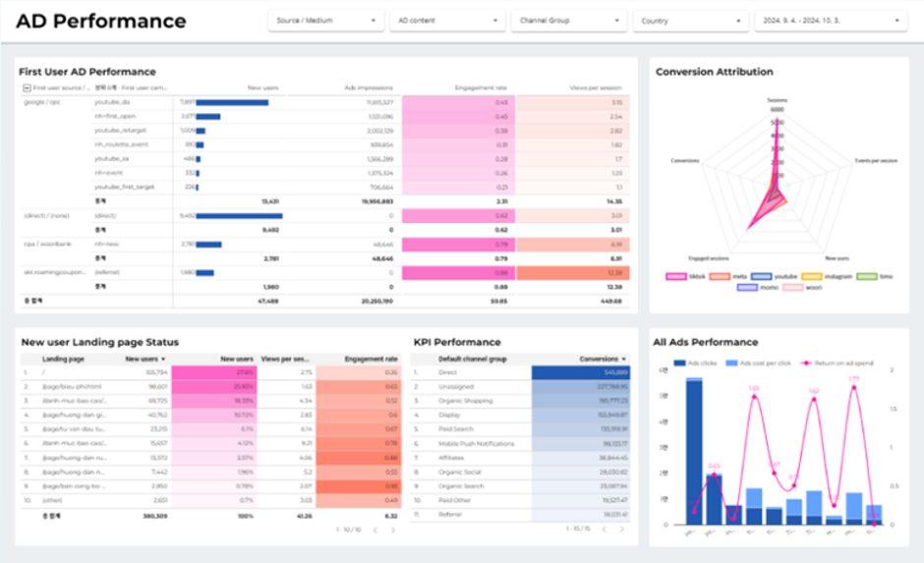Open the Country filter dropdown
This screenshot has width=924, height=563.
691,21
